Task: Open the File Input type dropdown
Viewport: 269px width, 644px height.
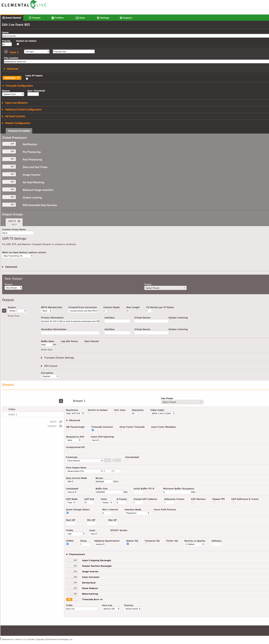Action: click(37, 52)
